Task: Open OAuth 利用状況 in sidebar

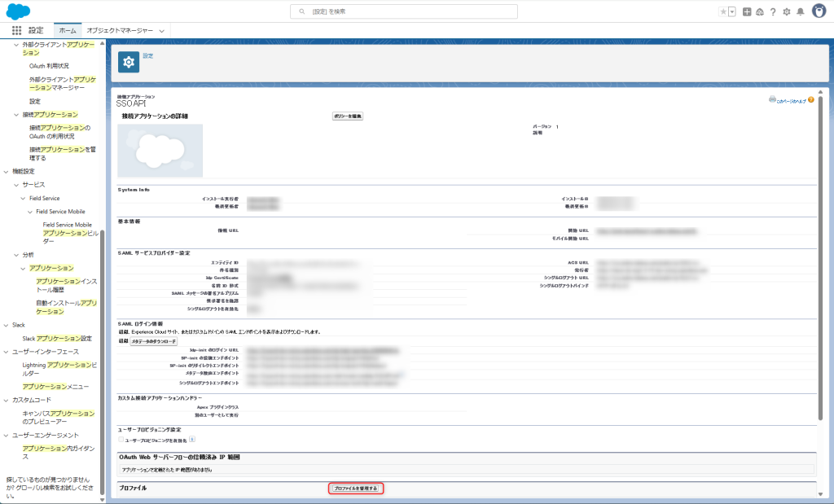Action: tap(49, 66)
